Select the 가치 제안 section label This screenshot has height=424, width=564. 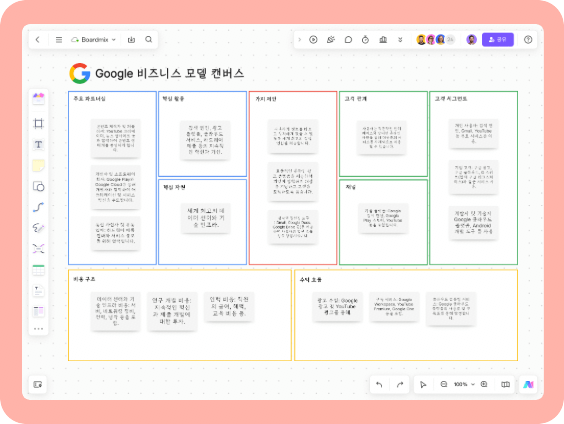266,99
